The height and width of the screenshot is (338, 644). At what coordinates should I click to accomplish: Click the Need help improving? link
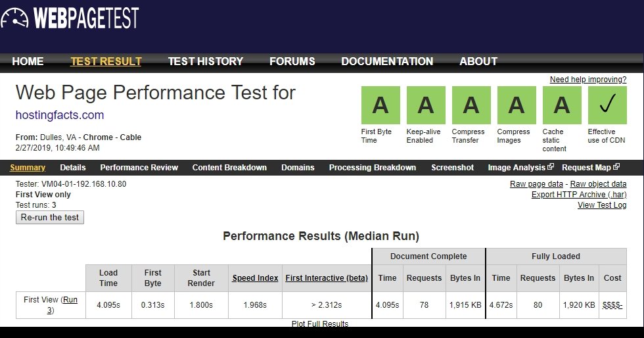588,80
